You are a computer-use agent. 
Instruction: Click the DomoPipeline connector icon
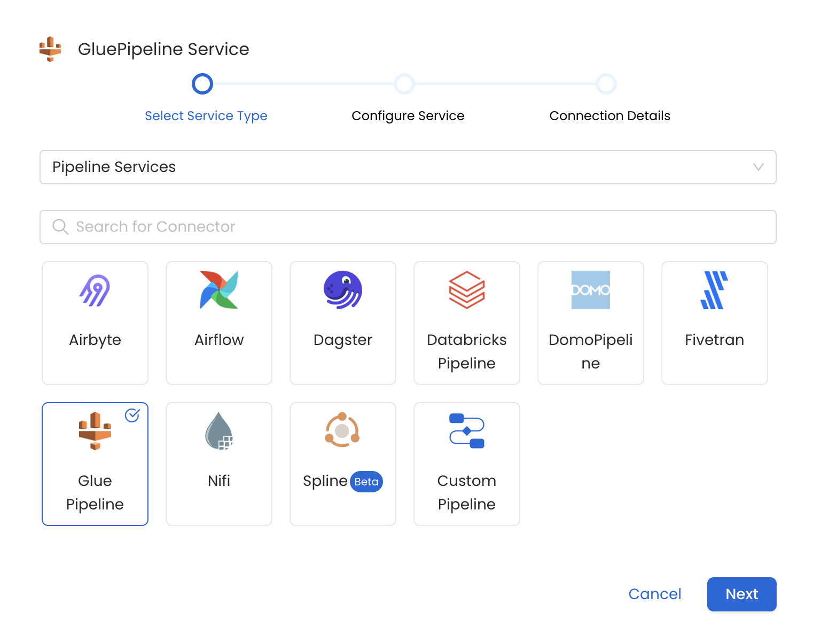pyautogui.click(x=590, y=290)
